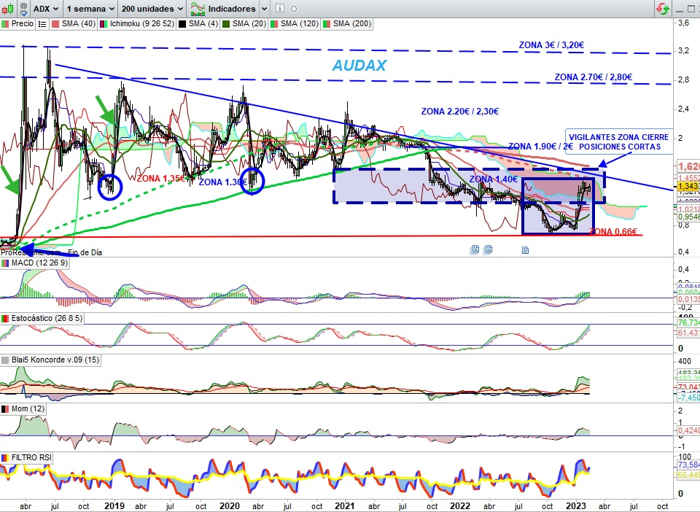Click the MACD panel color icon
This screenshot has width=700, height=512.
pos(5,263)
